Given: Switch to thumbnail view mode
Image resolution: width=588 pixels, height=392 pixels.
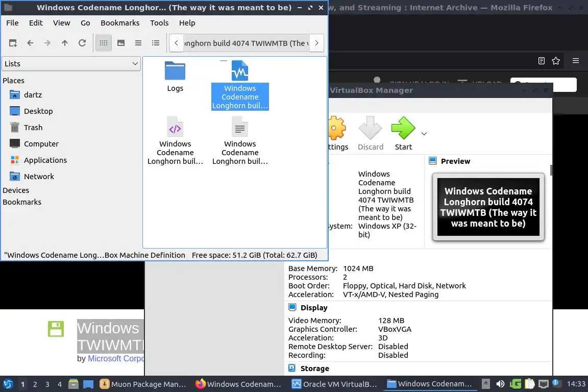Looking at the screenshot, I should (x=121, y=43).
